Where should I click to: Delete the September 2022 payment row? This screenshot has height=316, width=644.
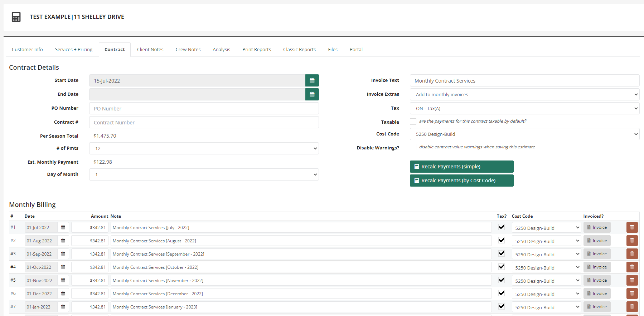pos(632,254)
